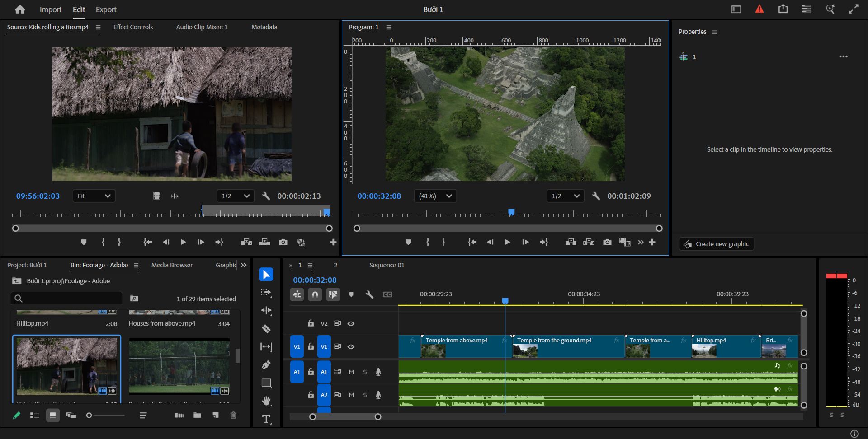
Task: Activate the Selection tool arrow
Action: coord(266,274)
